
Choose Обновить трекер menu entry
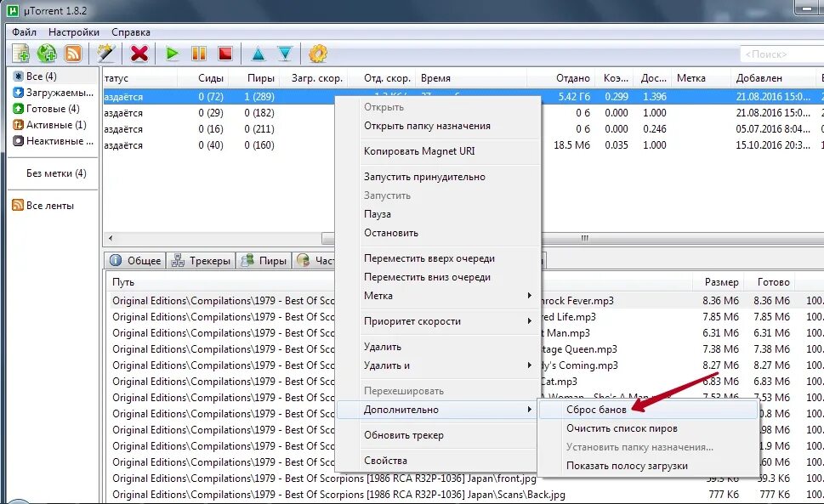(438, 435)
